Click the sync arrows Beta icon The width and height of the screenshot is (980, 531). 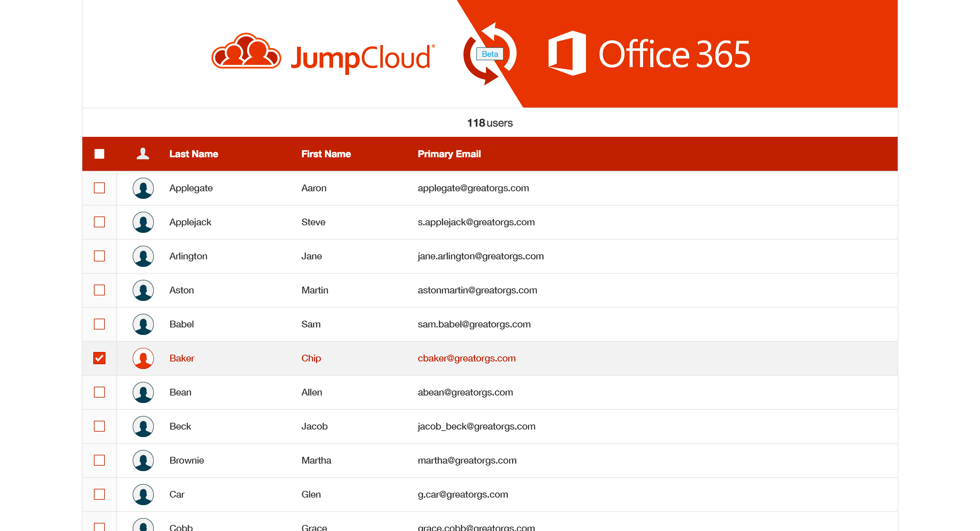tap(490, 54)
